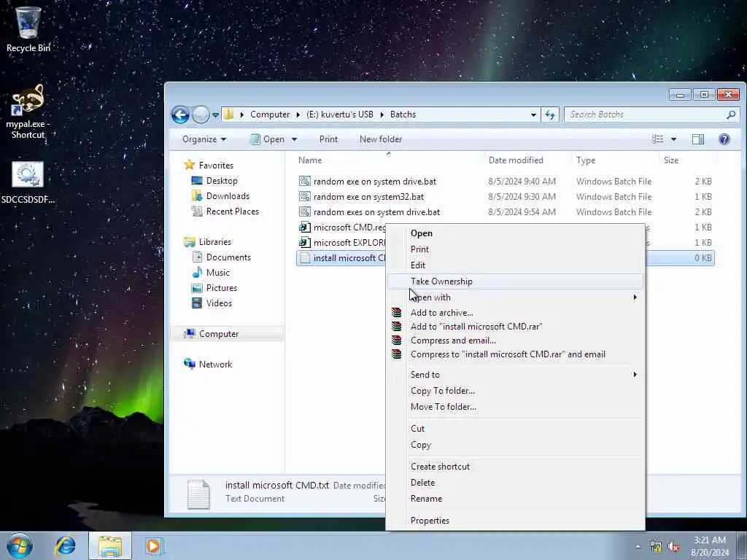Create a New folder from toolbar
Viewport: 747px width, 560px height.
[x=381, y=139]
